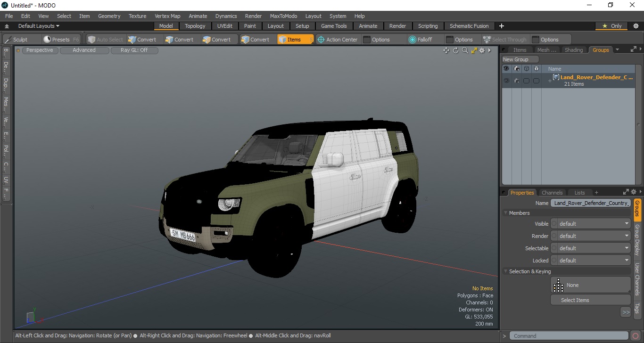Toggle first cube checkbox of Land_Rover_Defender group

coord(526,81)
